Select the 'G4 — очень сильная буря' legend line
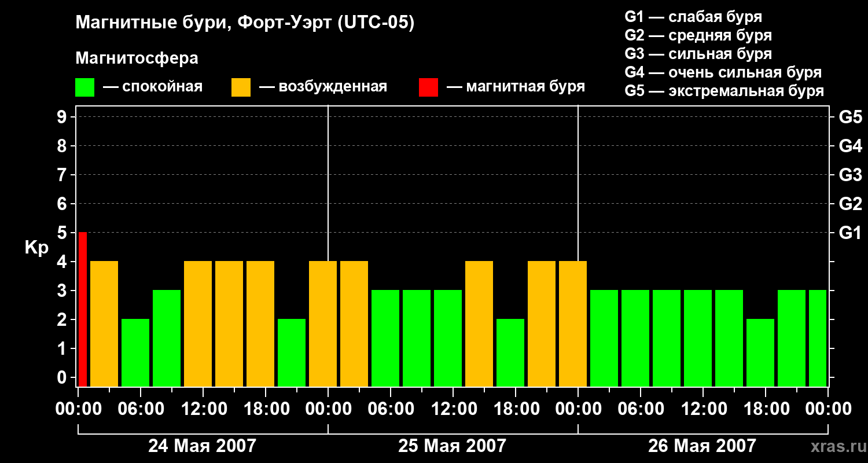 [x=723, y=72]
